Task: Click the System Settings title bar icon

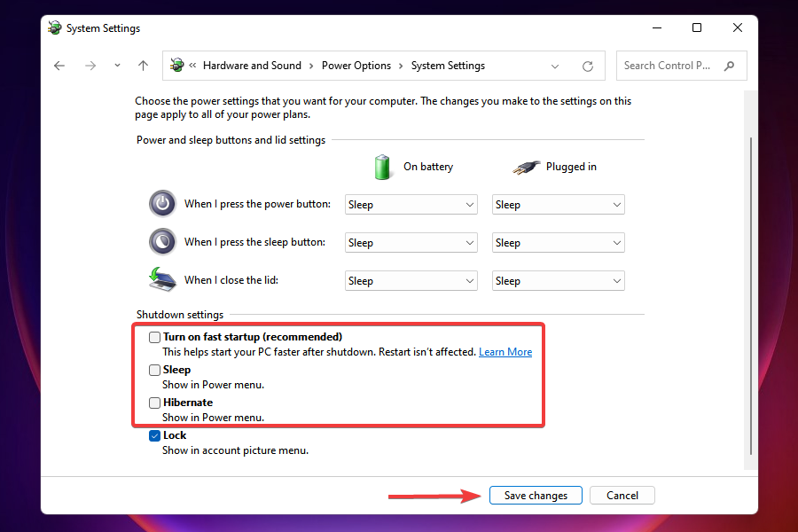Action: [x=54, y=28]
